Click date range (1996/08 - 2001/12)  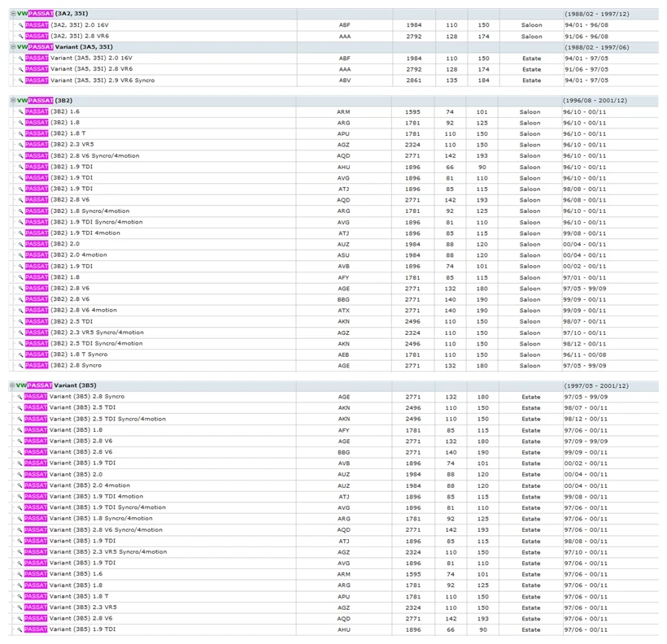click(595, 101)
